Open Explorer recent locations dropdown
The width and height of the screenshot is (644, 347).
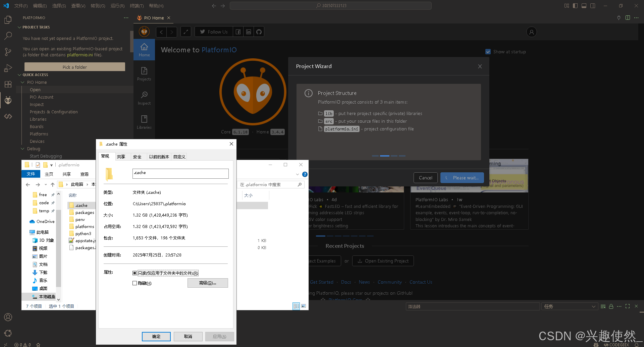[46, 184]
